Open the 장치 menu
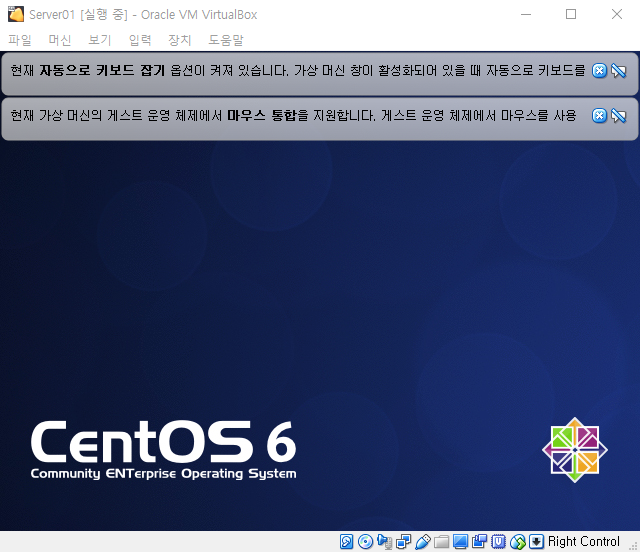 (180, 40)
